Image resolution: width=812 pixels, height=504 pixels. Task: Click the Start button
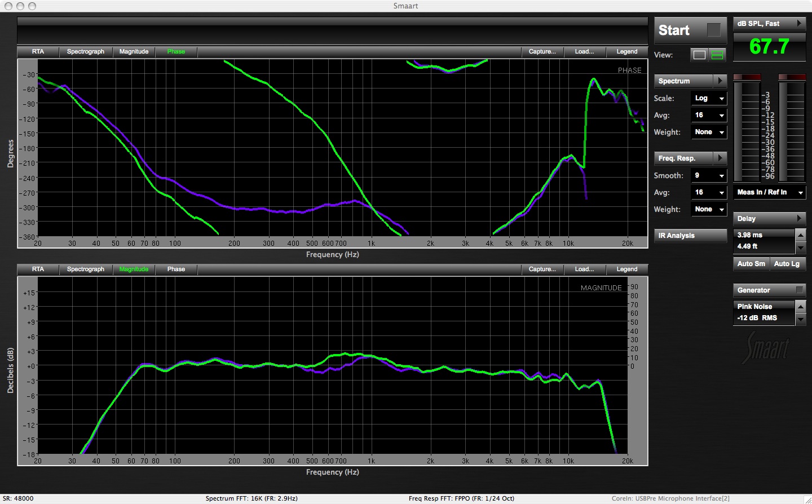[x=690, y=30]
